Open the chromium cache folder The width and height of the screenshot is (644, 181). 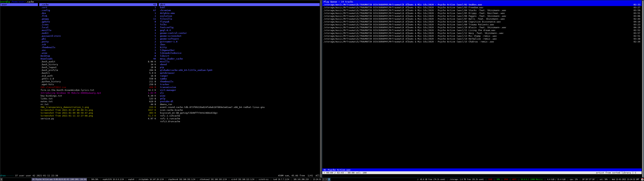(165, 10)
